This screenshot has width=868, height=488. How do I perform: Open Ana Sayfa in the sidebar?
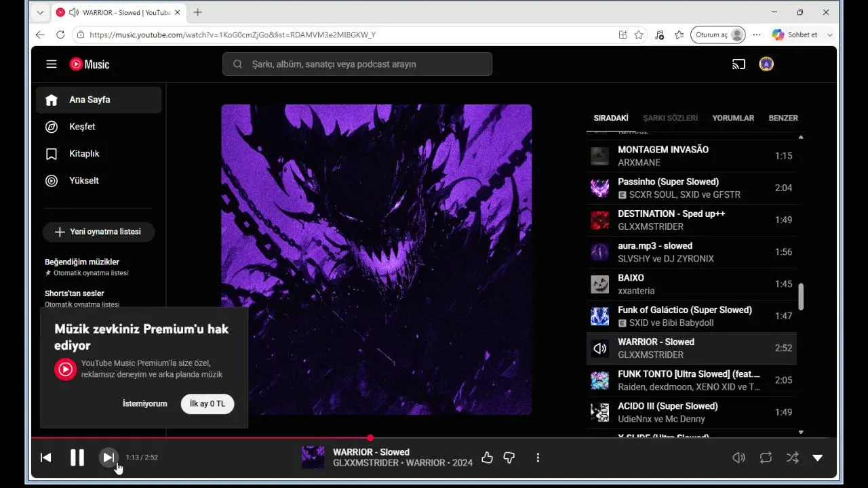pyautogui.click(x=99, y=100)
